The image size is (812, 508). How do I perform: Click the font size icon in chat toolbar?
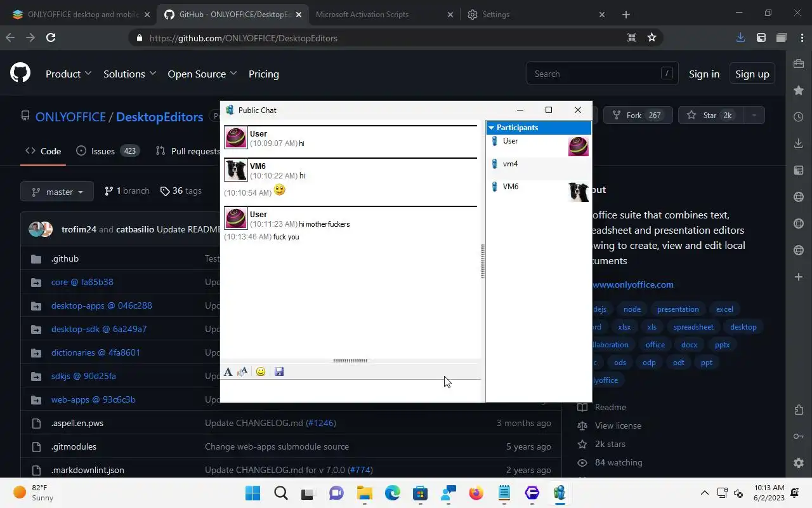[x=242, y=372]
